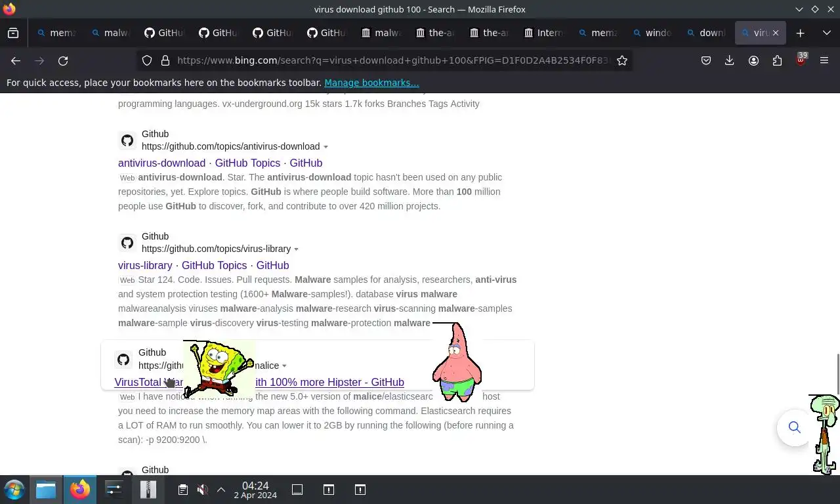Click the page vertical scrollbar thumb
The image size is (840, 504).
[837, 373]
